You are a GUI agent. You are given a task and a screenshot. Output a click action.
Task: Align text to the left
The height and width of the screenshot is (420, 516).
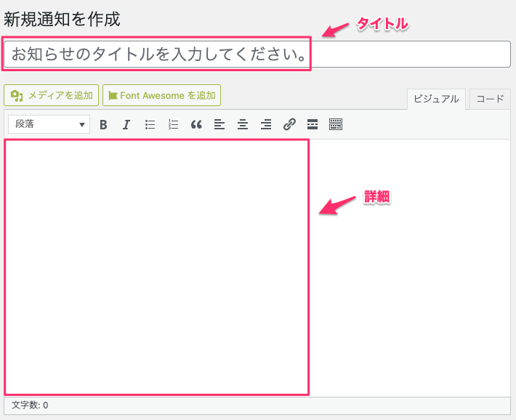point(219,124)
